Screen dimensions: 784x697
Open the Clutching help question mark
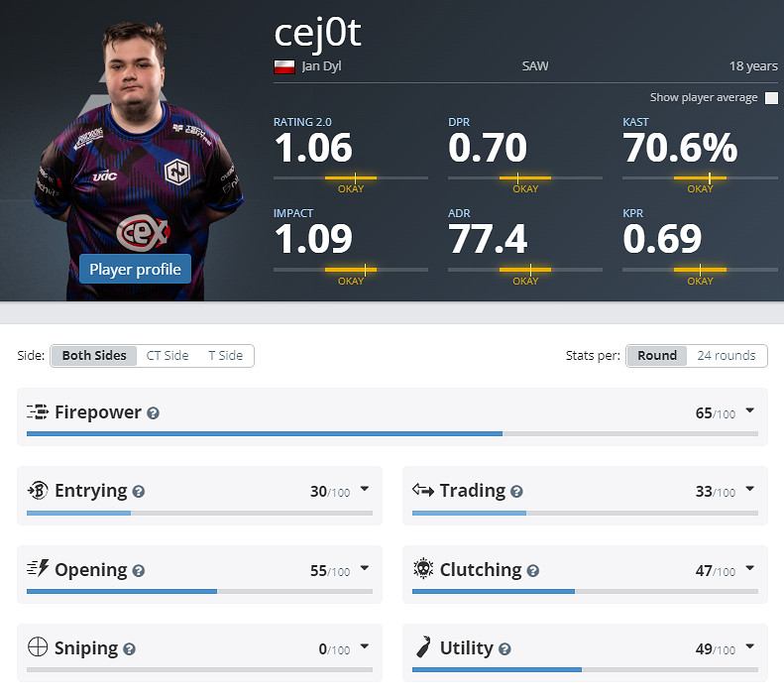(x=533, y=571)
